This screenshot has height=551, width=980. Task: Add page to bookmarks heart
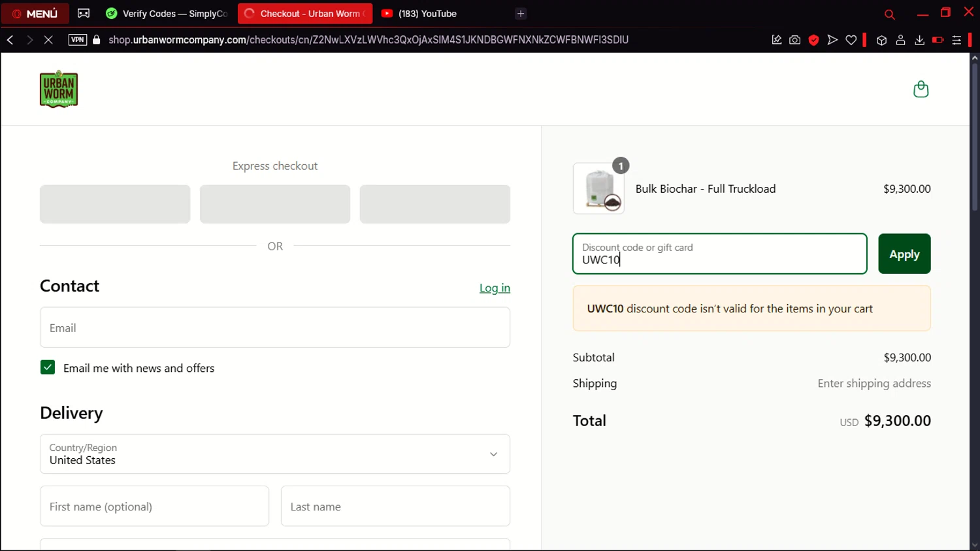[x=851, y=40]
